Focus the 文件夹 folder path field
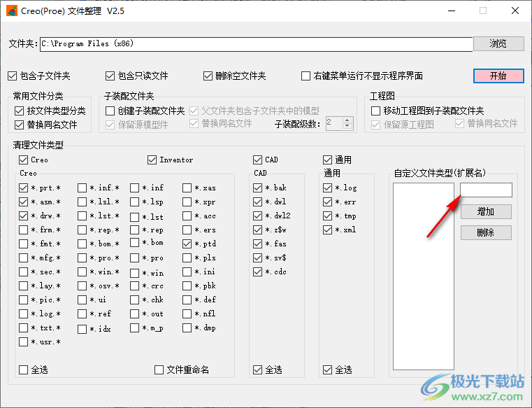The image size is (532, 408). pyautogui.click(x=256, y=44)
